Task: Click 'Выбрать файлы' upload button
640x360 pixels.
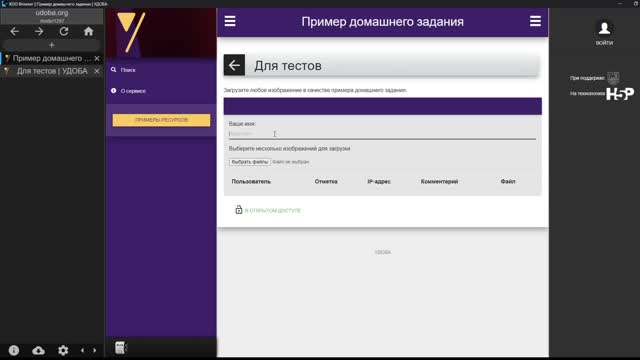Action: 249,162
